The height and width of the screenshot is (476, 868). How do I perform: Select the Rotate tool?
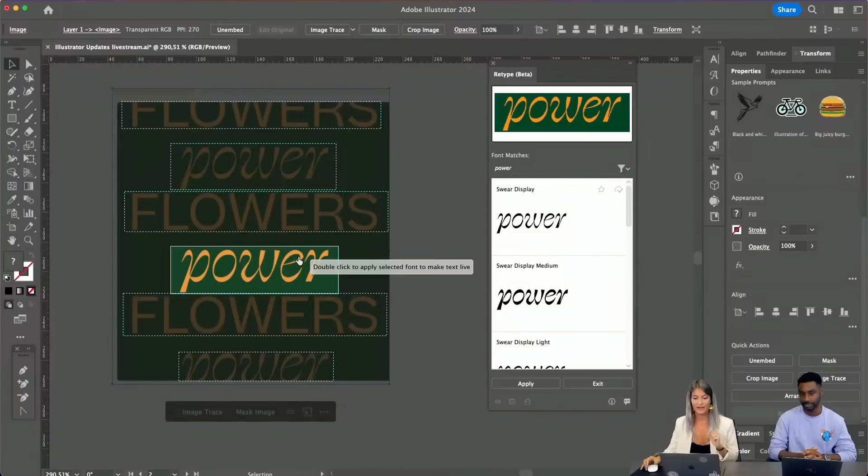[x=12, y=146]
